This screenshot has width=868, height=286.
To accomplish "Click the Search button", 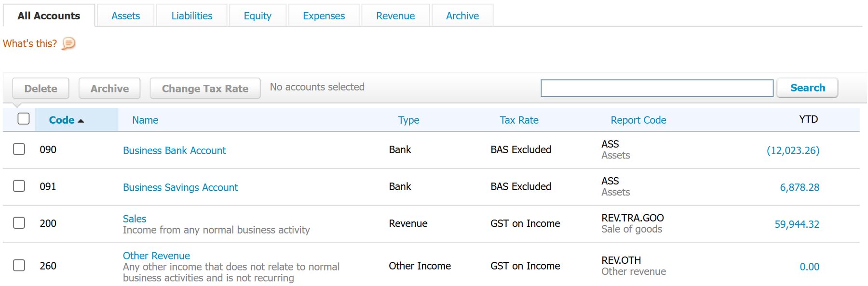I will [808, 88].
